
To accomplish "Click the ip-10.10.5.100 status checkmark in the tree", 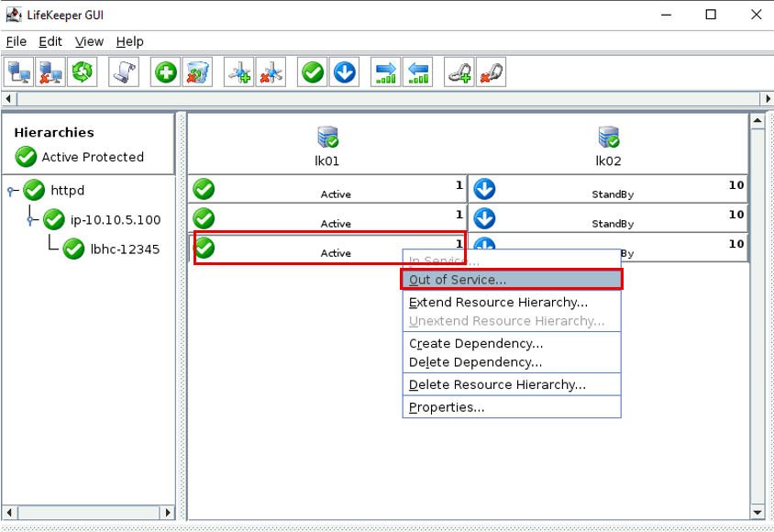I will [x=54, y=219].
